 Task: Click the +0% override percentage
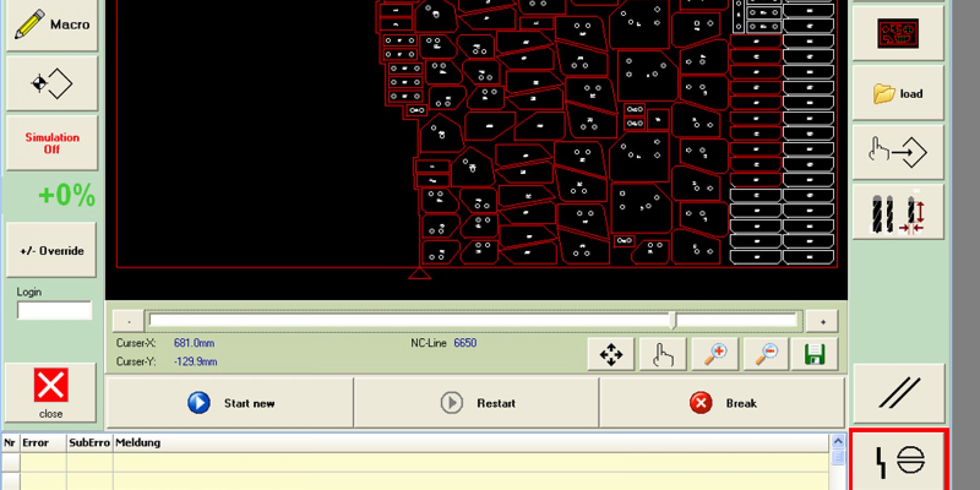(66, 195)
